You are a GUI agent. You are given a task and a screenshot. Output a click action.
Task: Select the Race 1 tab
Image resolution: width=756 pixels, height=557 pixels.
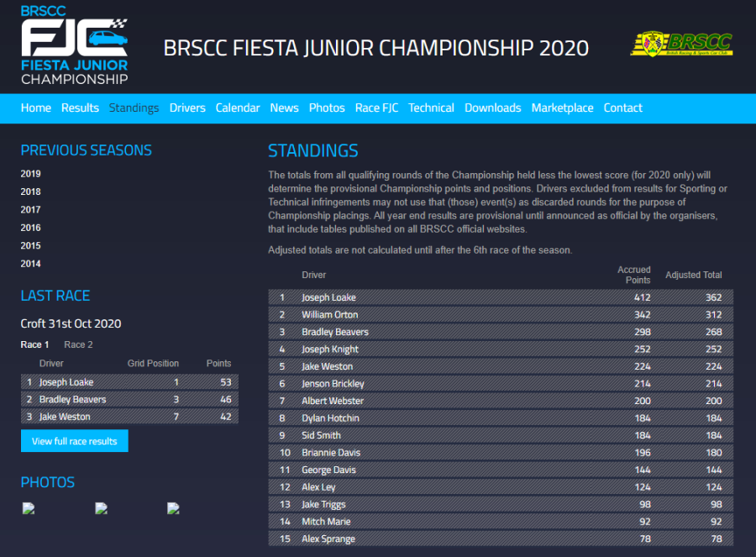pos(35,344)
